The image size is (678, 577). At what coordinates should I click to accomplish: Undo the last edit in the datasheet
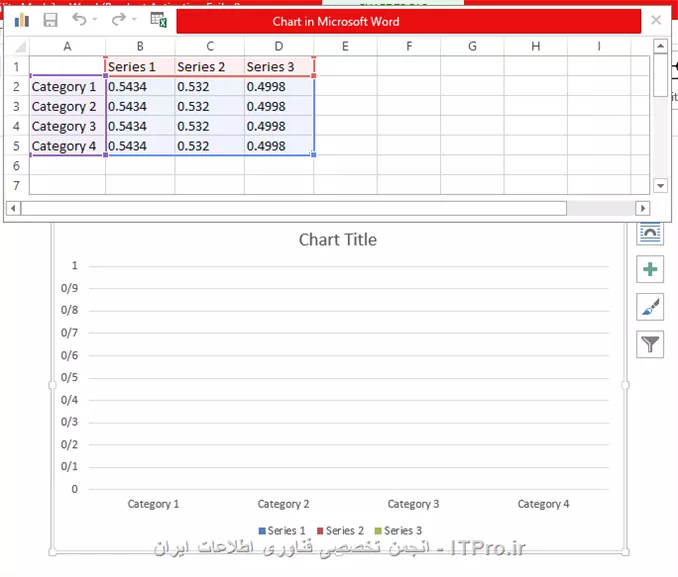(79, 19)
